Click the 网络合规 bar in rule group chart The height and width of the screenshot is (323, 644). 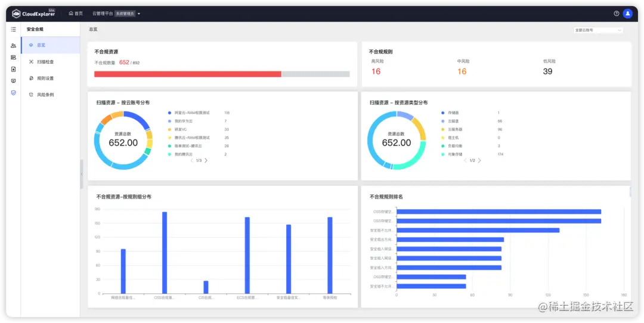click(123, 271)
